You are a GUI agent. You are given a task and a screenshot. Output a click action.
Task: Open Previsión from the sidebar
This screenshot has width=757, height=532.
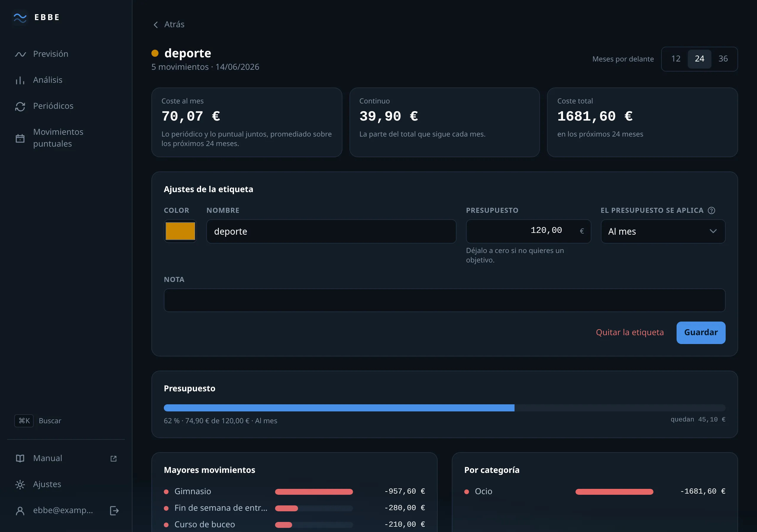pos(66,54)
